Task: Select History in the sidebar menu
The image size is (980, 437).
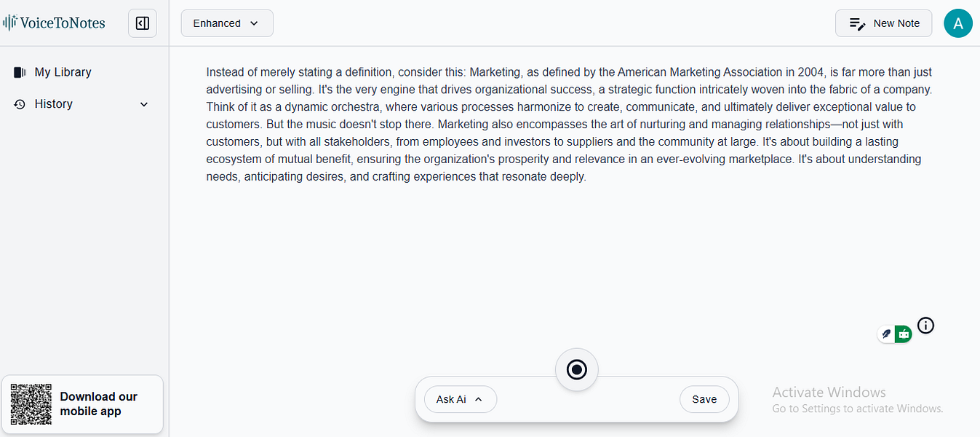Action: (x=53, y=104)
